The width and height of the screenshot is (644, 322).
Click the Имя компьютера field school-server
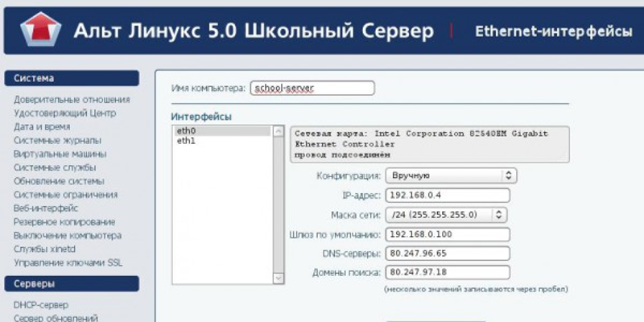pyautogui.click(x=312, y=88)
